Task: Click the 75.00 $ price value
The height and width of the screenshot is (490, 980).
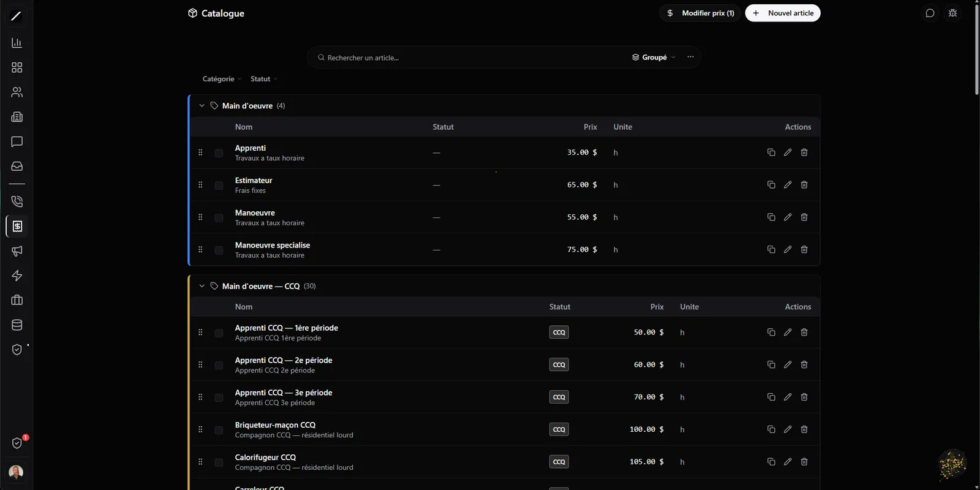Action: (x=582, y=250)
